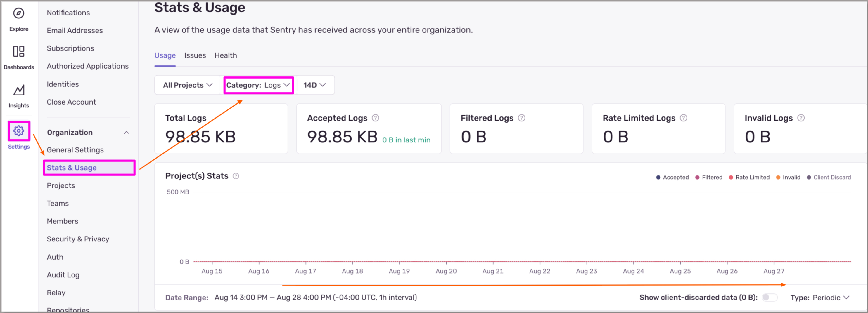This screenshot has width=868, height=313.
Task: Open Teams in Organization menu
Action: 58,203
